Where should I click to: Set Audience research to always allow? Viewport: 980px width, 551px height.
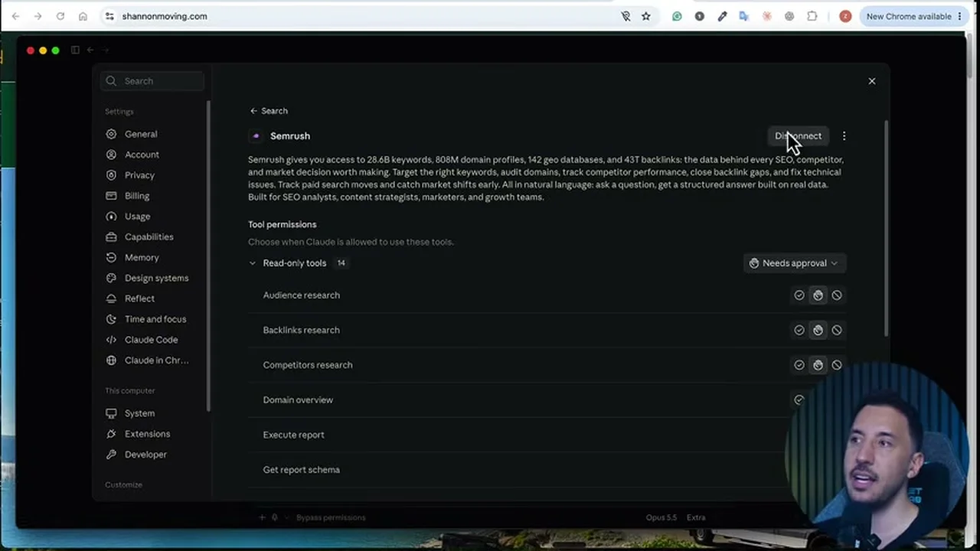coord(799,295)
